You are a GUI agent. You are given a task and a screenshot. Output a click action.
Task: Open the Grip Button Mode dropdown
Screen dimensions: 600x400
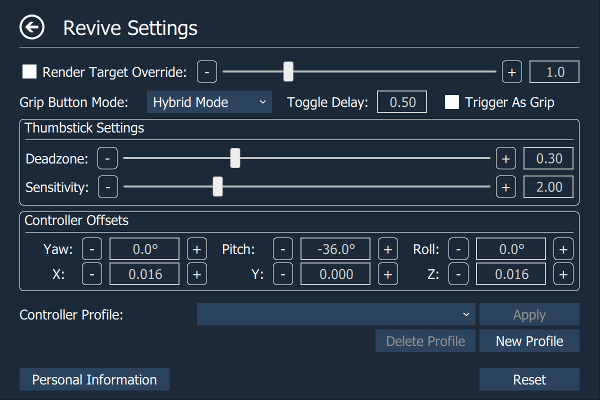coord(209,102)
